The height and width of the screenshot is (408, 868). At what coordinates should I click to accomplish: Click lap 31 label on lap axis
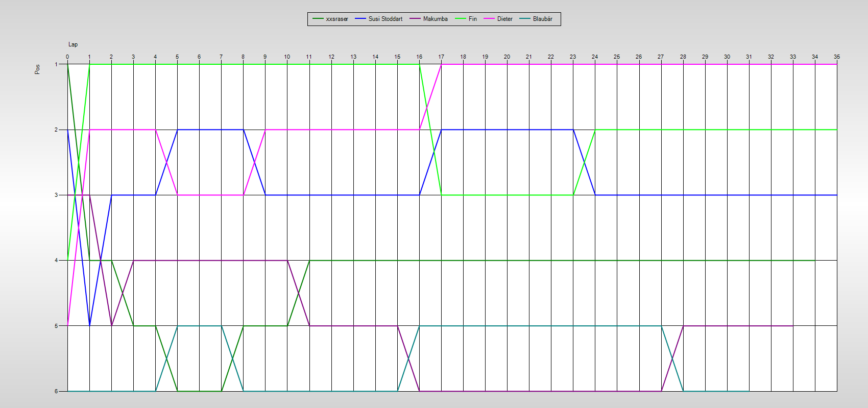pos(749,57)
